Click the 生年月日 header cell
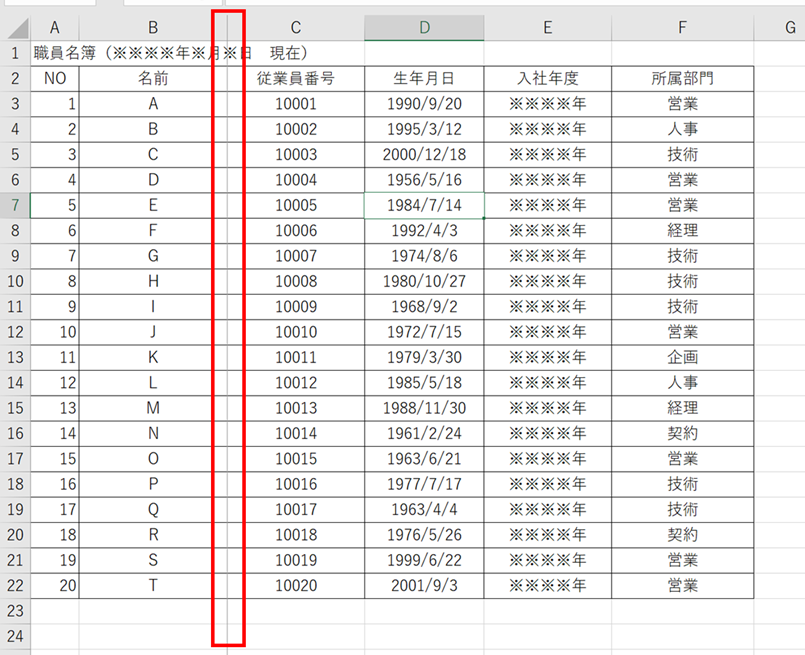 (x=424, y=78)
